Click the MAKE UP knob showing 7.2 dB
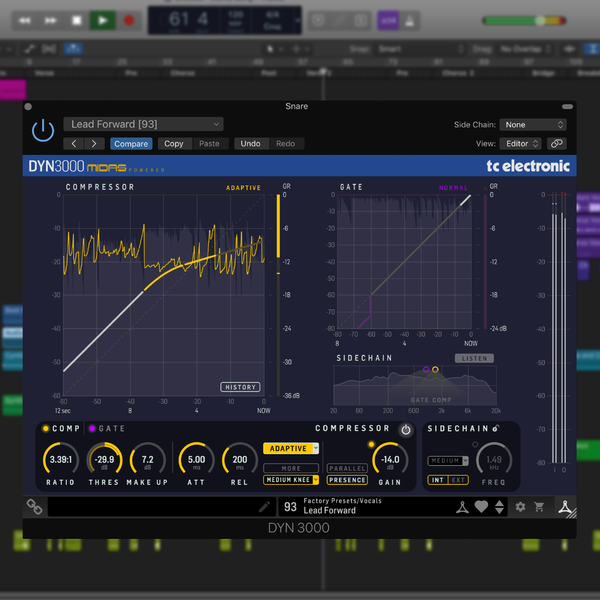The width and height of the screenshot is (600, 600). [148, 460]
